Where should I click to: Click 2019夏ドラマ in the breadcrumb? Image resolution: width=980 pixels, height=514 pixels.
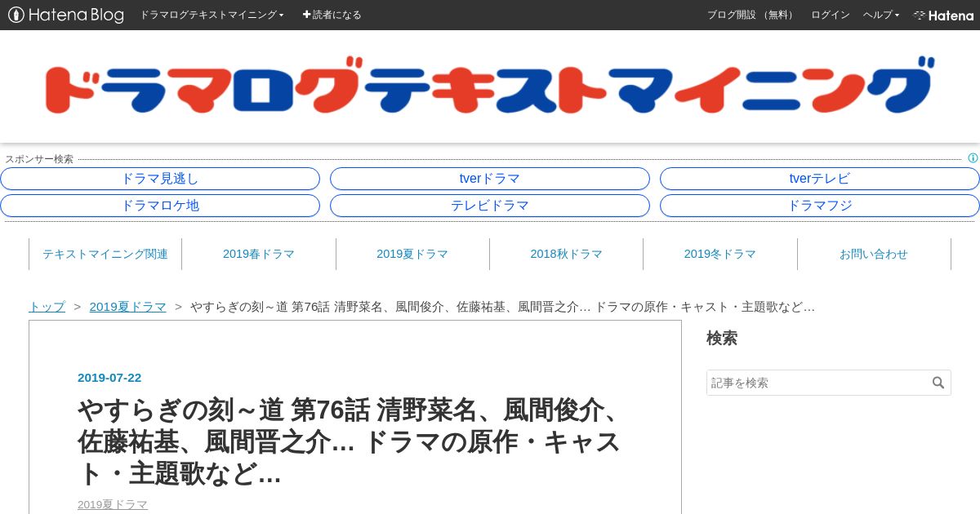128,307
